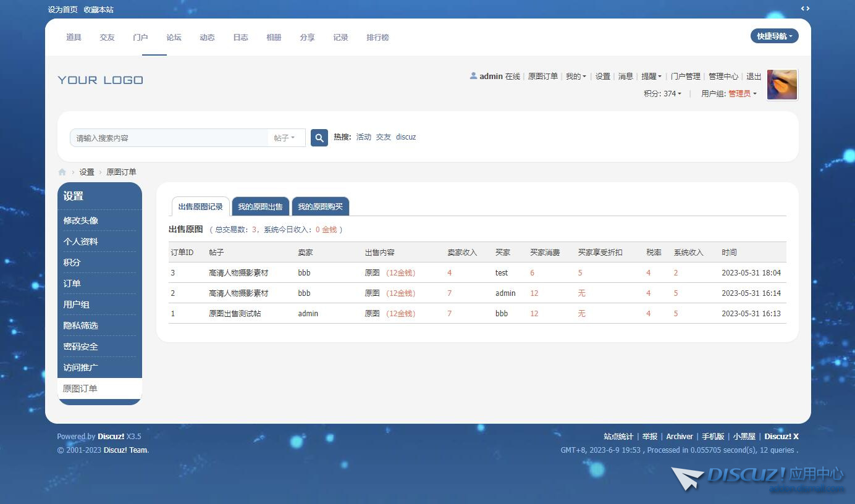Switch to the 我的原图出售 tab

(x=260, y=207)
